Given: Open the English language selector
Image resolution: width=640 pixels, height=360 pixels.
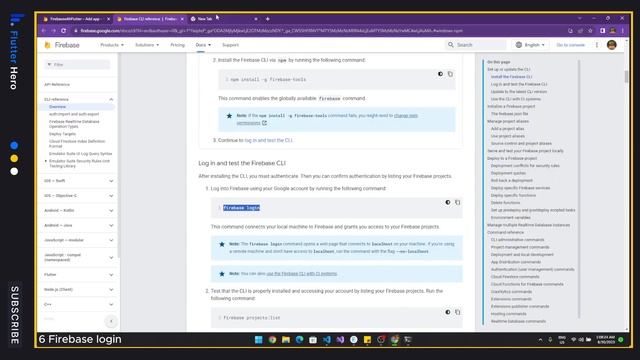Looking at the screenshot, I should [x=530, y=45].
